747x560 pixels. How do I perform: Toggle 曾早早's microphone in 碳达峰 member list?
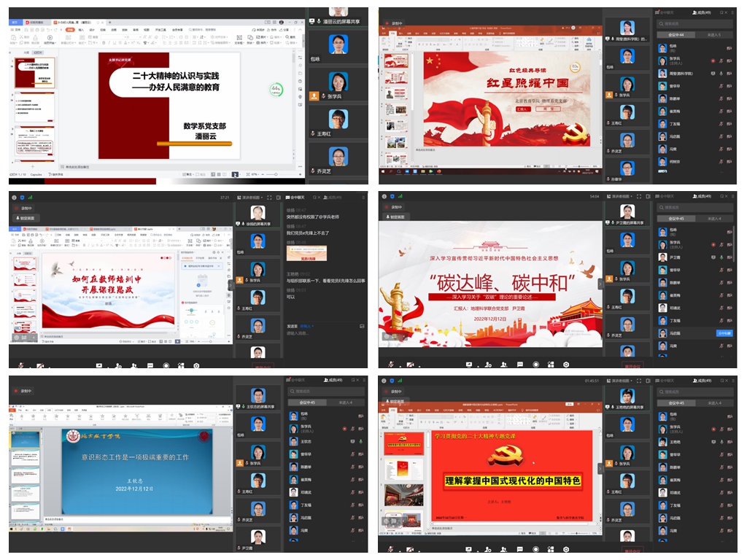point(721,270)
